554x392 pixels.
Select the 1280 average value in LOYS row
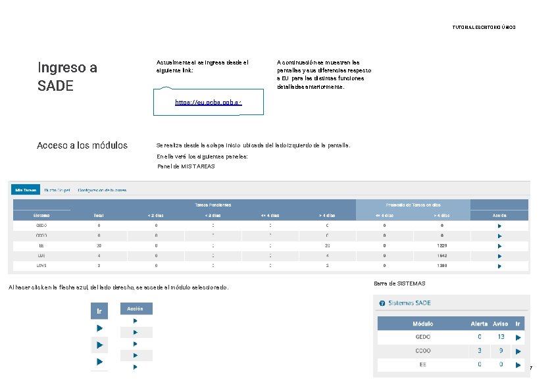point(442,266)
